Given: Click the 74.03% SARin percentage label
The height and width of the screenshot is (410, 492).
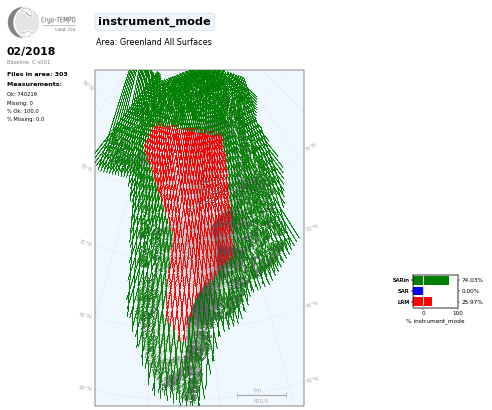Looking at the screenshot, I should [x=472, y=280].
